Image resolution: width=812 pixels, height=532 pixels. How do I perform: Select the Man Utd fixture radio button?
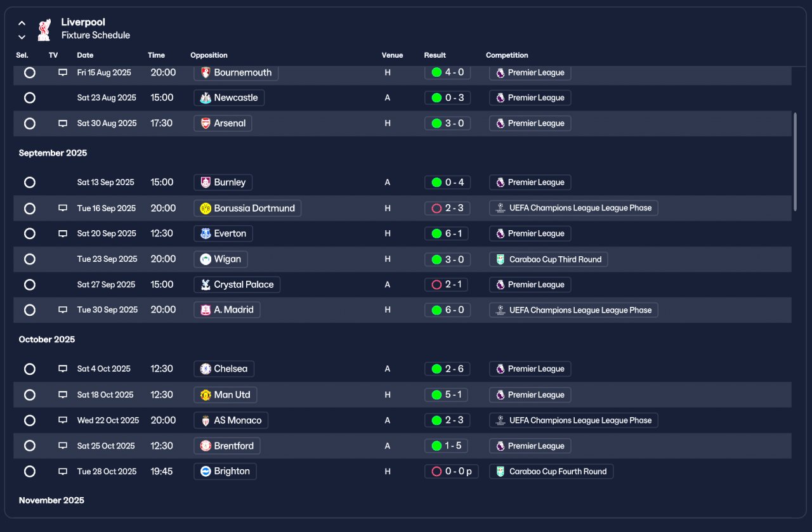point(30,395)
